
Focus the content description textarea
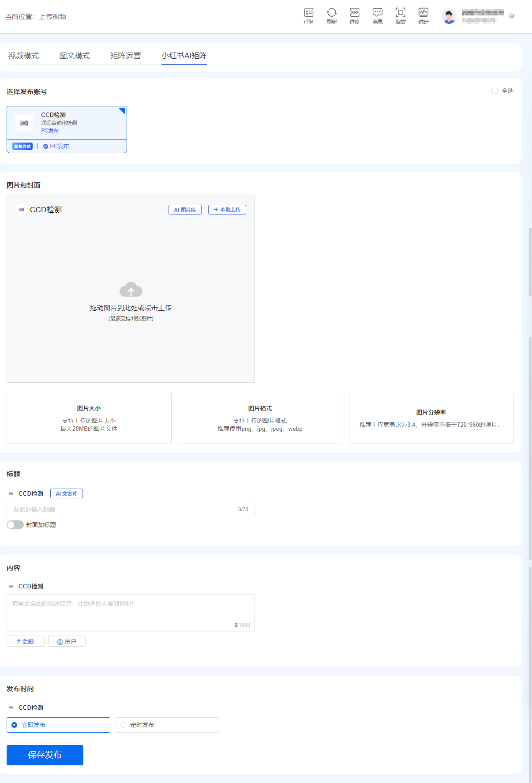[131, 613]
